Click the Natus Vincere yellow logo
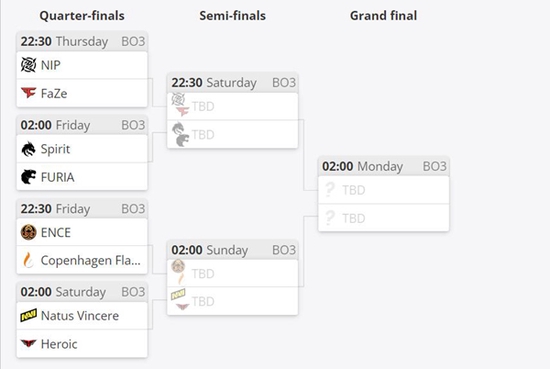This screenshot has height=369, width=550. (28, 315)
